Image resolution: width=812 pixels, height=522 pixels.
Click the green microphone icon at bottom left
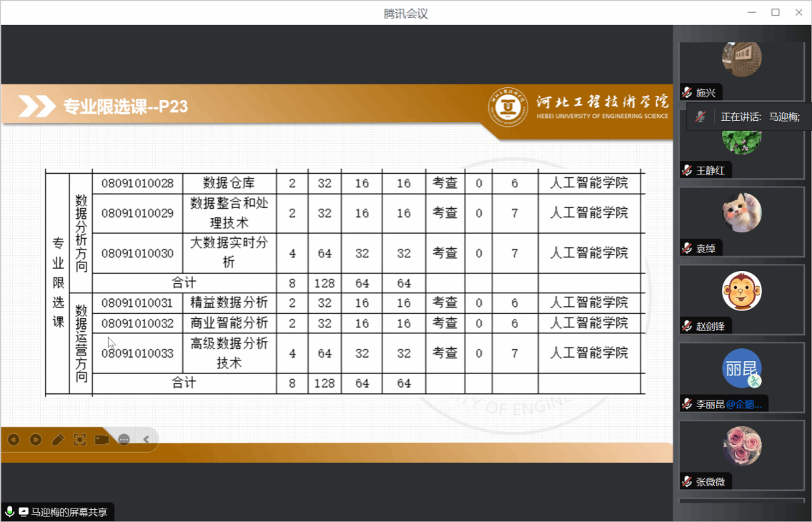click(10, 512)
